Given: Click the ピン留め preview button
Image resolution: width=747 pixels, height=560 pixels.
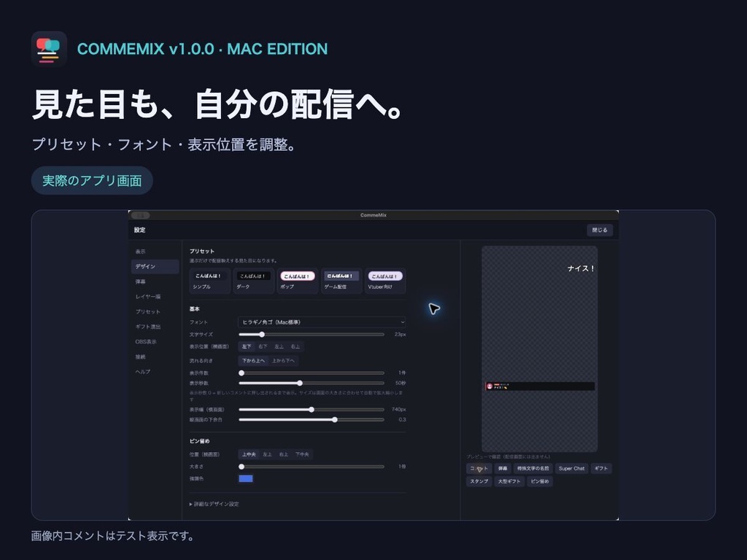Looking at the screenshot, I should [540, 481].
